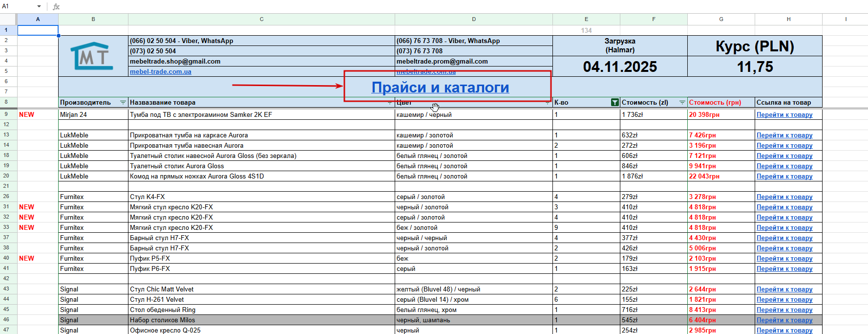Select column C header
This screenshot has width=868, height=334.
pyautogui.click(x=261, y=19)
